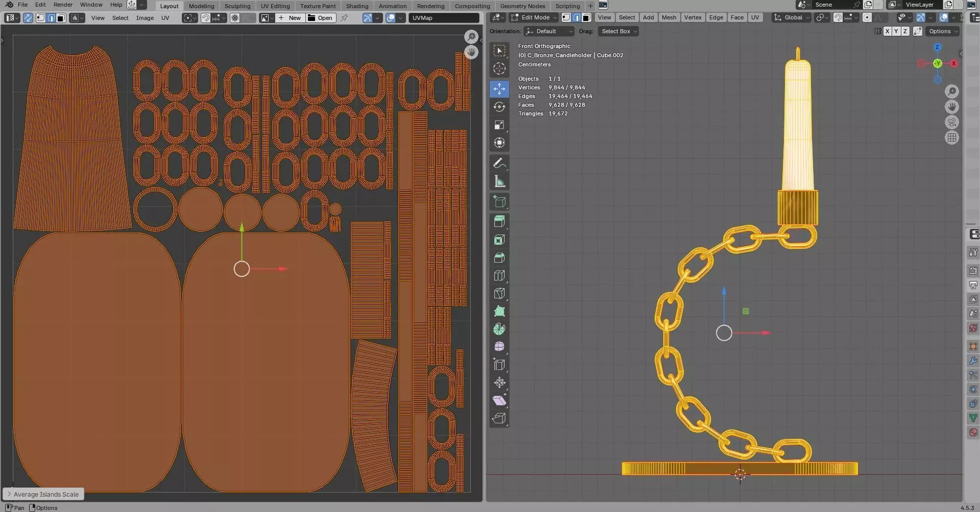Viewport: 980px width, 512px height.
Task: Activate the Rip Region tool
Action: (499, 418)
